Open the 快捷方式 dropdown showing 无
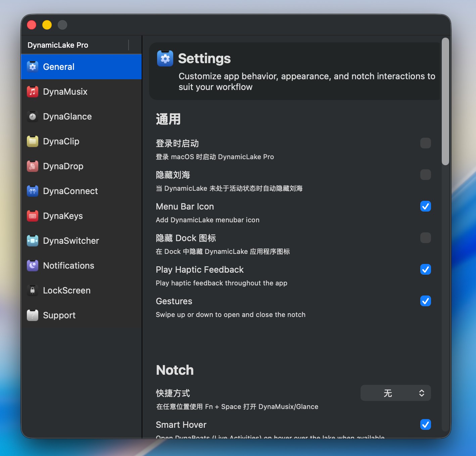Image resolution: width=476 pixels, height=456 pixels. [x=395, y=393]
